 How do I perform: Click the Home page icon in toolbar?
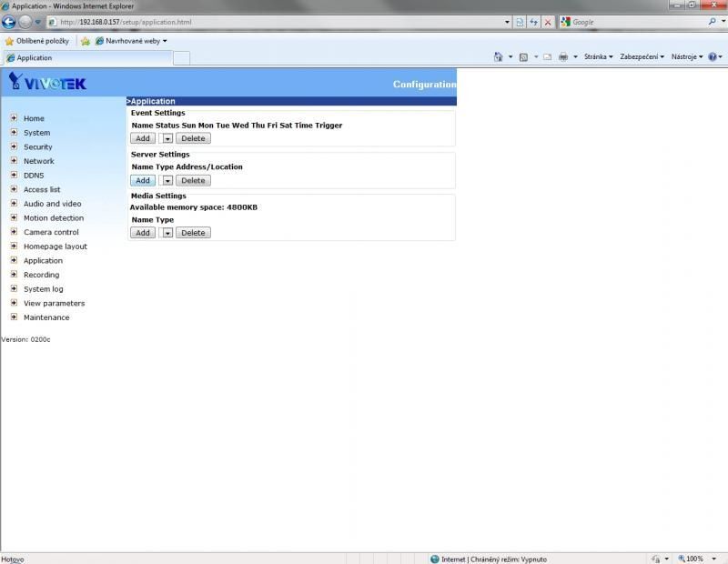[x=499, y=56]
